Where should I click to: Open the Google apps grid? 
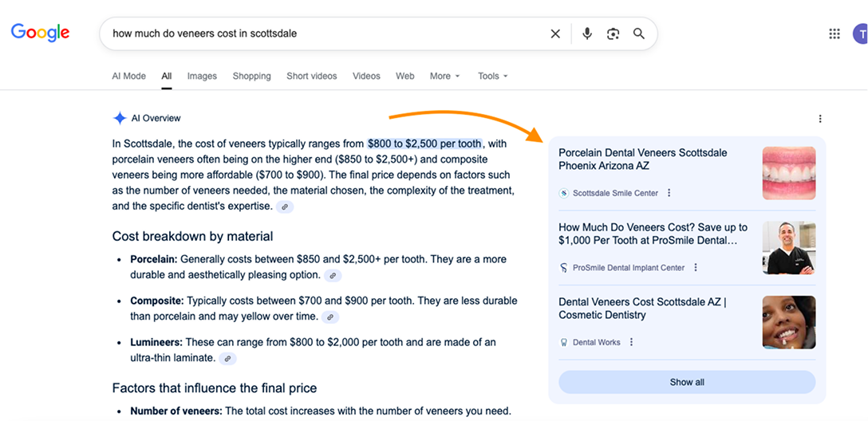tap(834, 33)
